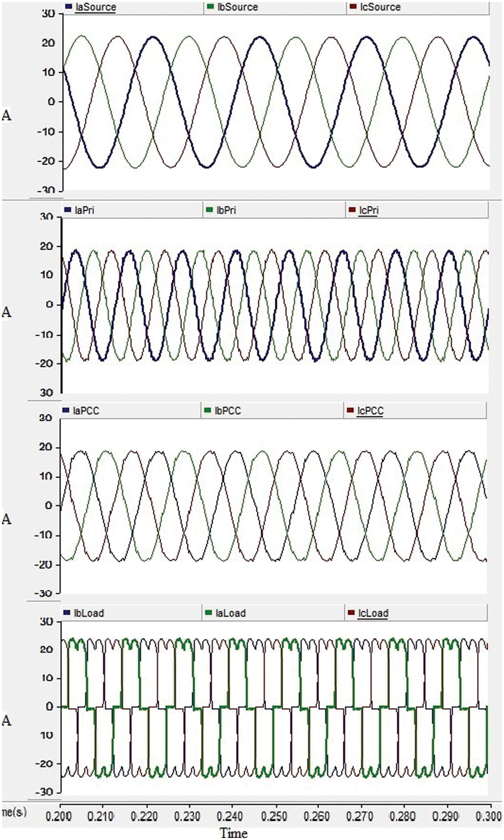Click the underlined IcPCC legend label

[x=370, y=411]
